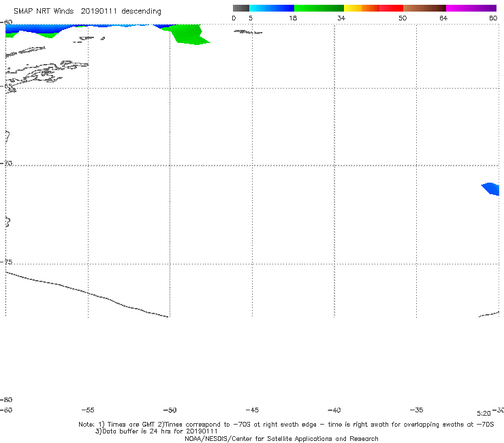The height and width of the screenshot is (443, 504).
Task: Click the word "descending" in the title
Action: 141,12
